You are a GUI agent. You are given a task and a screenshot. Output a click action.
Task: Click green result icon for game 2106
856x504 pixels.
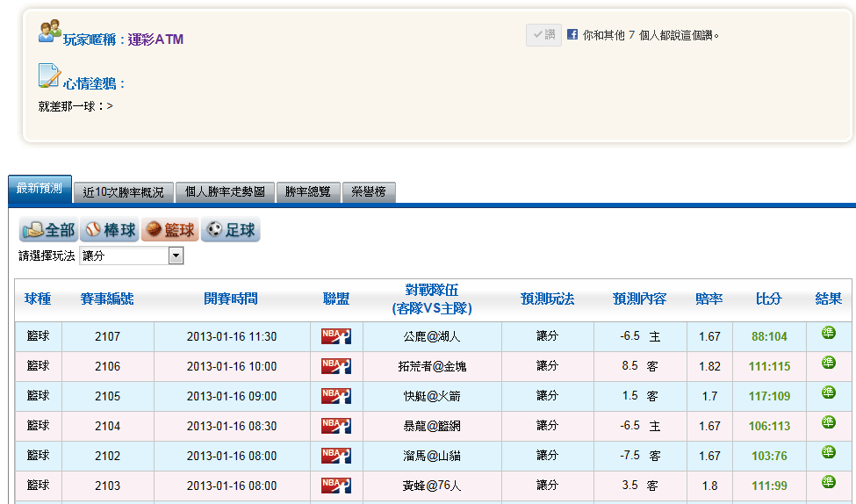pos(829,363)
